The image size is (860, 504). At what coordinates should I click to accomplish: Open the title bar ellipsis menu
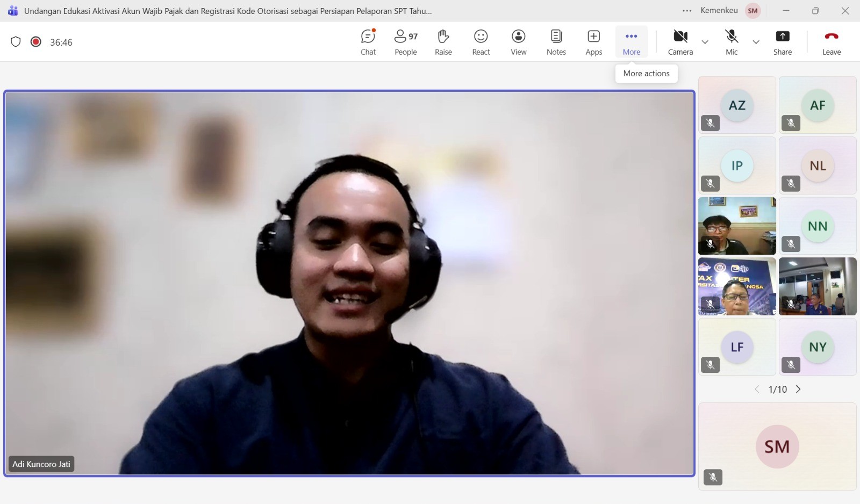[687, 11]
